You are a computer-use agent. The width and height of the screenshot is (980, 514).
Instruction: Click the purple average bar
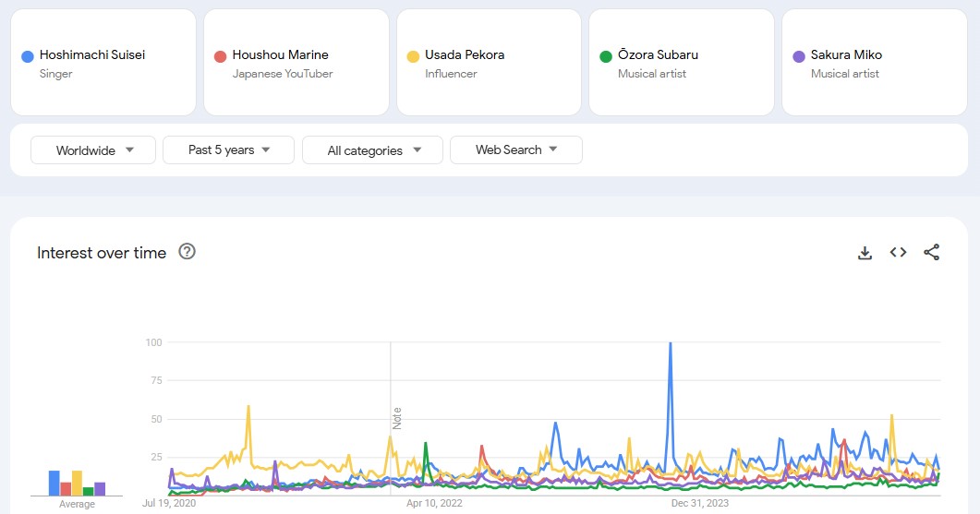pyautogui.click(x=100, y=489)
